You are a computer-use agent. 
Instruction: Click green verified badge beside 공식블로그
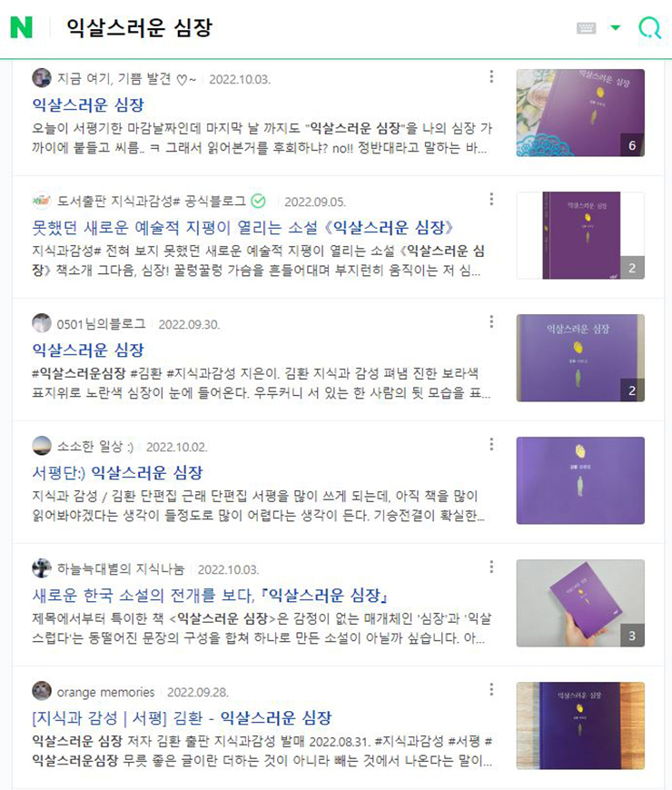258,201
